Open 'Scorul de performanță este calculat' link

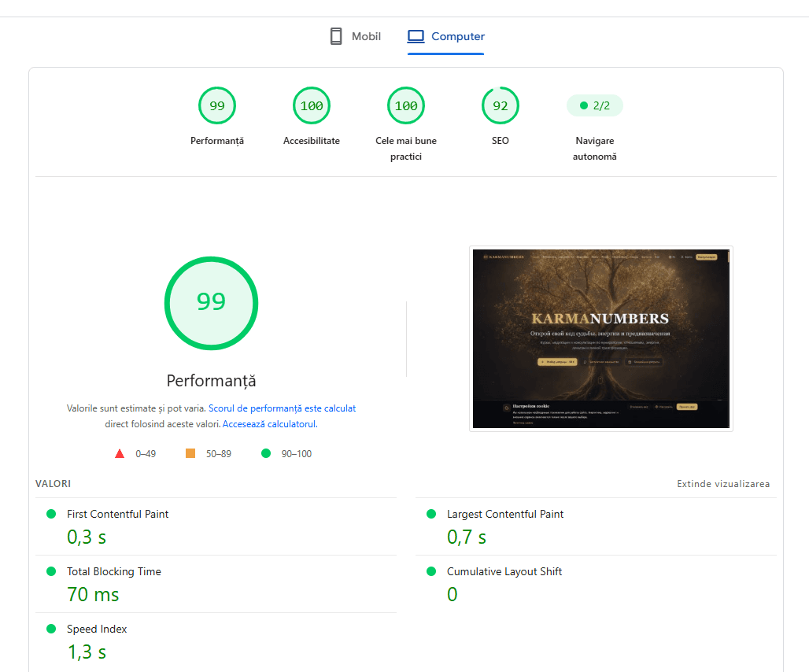pos(283,408)
